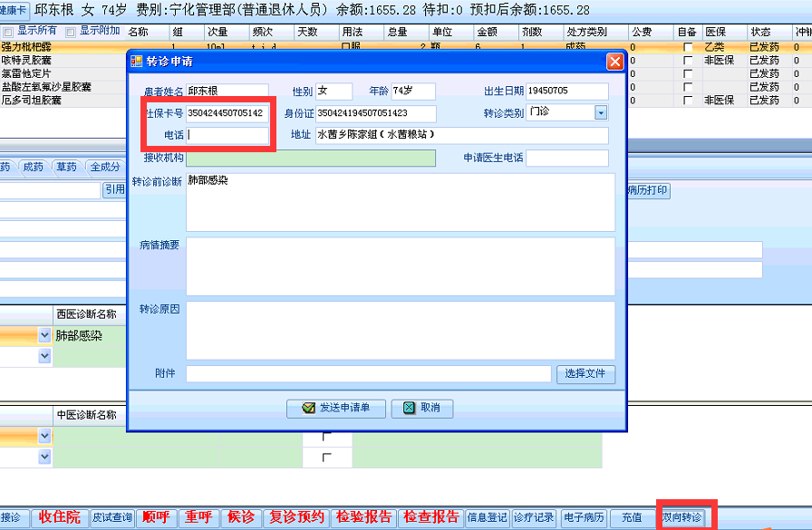812x530 pixels.
Task: Click the 信息登记 button
Action: 488,517
